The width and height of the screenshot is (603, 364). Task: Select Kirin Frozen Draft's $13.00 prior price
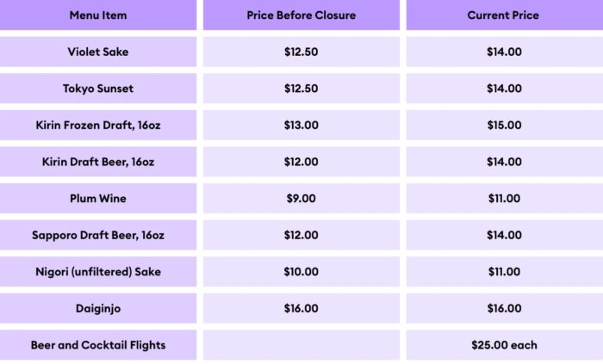coord(301,126)
